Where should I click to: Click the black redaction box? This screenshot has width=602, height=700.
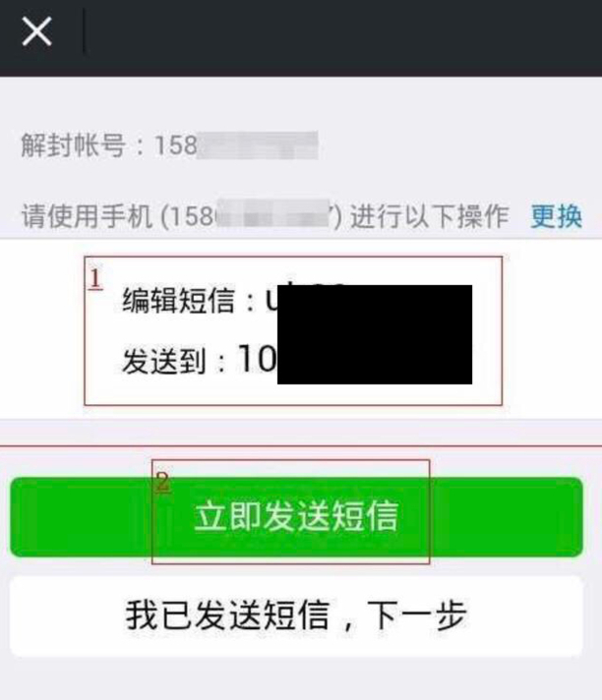375,334
